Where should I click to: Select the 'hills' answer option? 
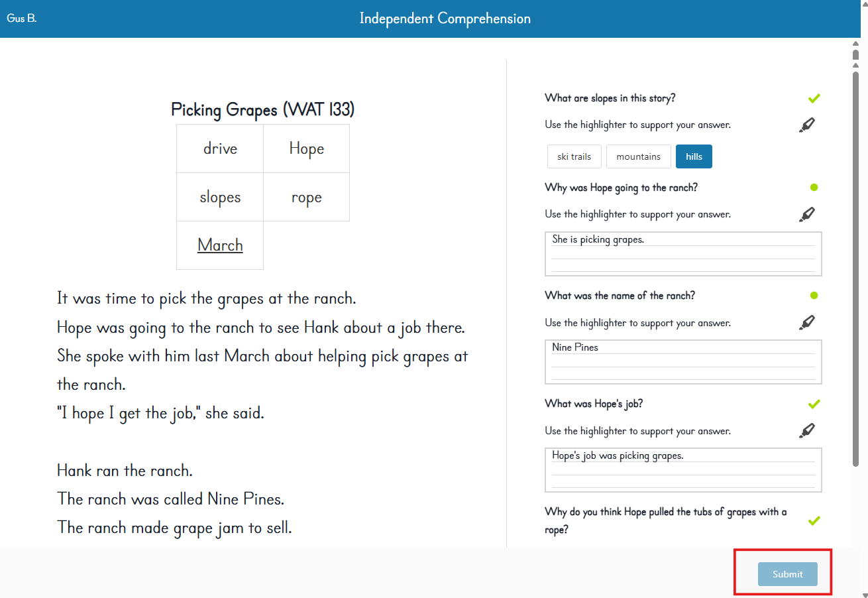pos(694,156)
